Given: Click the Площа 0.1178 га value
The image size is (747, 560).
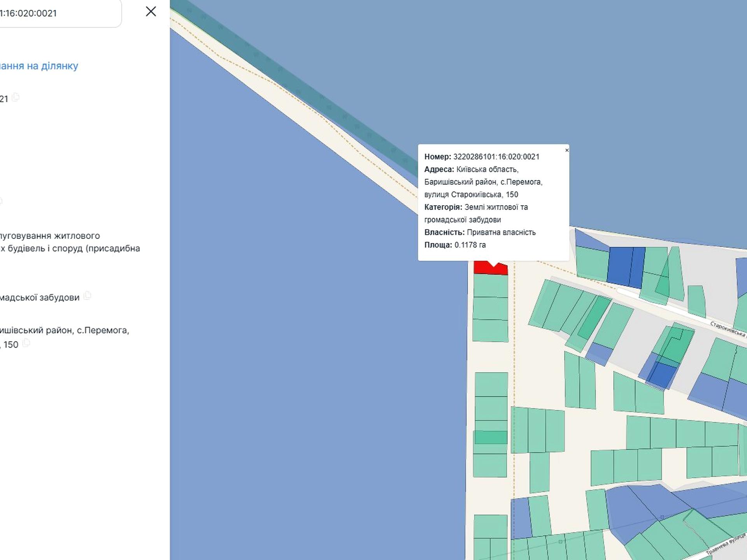Looking at the screenshot, I should pos(470,245).
